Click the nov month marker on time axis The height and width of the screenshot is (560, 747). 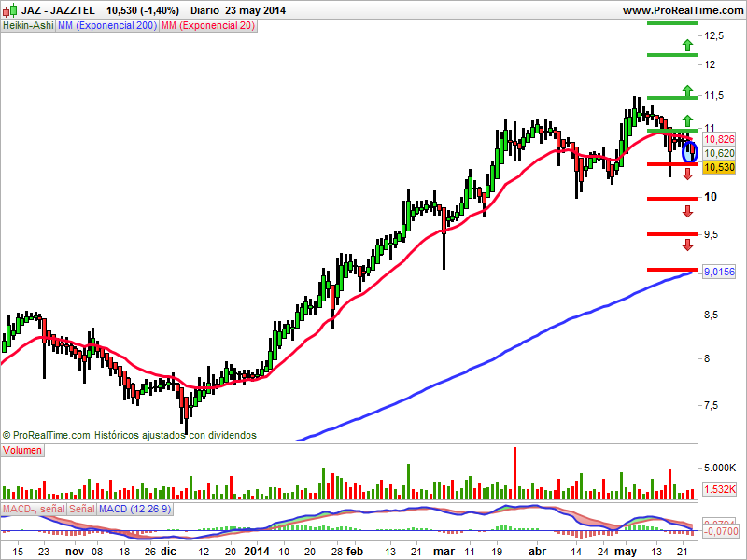coord(75,552)
